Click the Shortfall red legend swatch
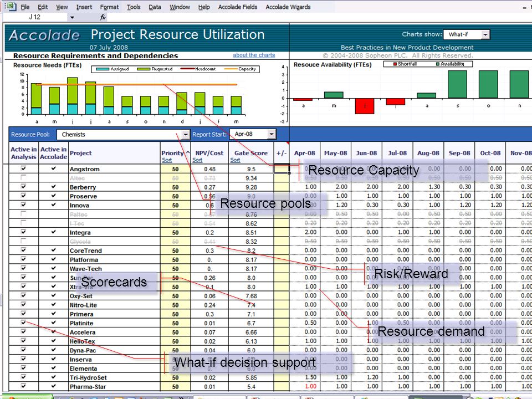The image size is (532, 399). pyautogui.click(x=395, y=64)
